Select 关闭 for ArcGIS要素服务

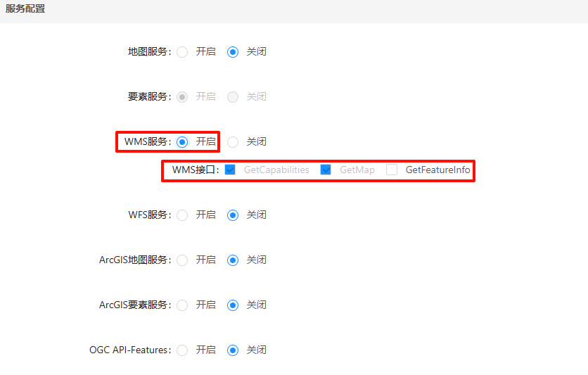(x=233, y=305)
